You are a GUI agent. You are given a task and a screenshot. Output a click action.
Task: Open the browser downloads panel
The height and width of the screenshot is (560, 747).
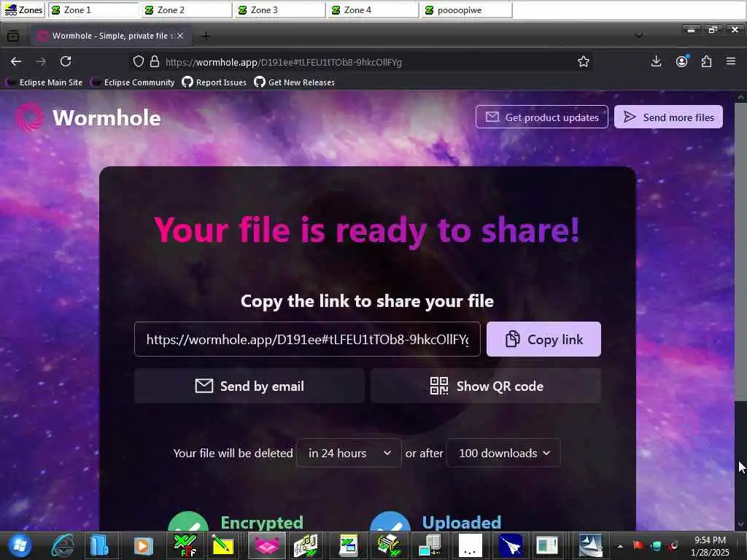coord(656,61)
